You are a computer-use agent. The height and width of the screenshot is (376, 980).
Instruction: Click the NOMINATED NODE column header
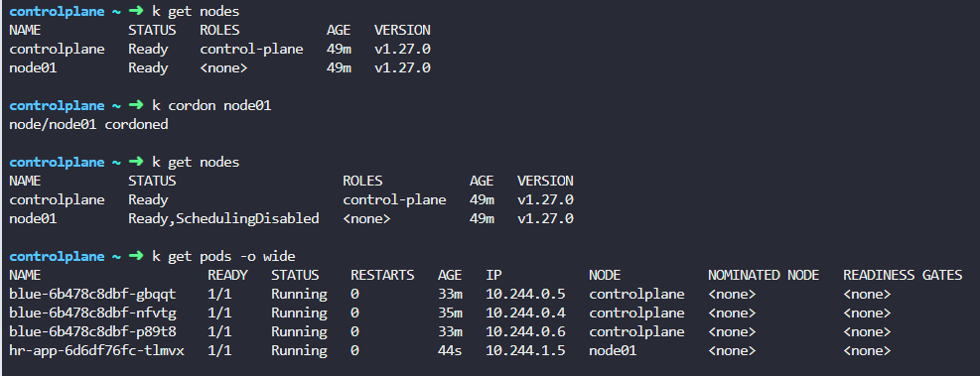pyautogui.click(x=764, y=275)
